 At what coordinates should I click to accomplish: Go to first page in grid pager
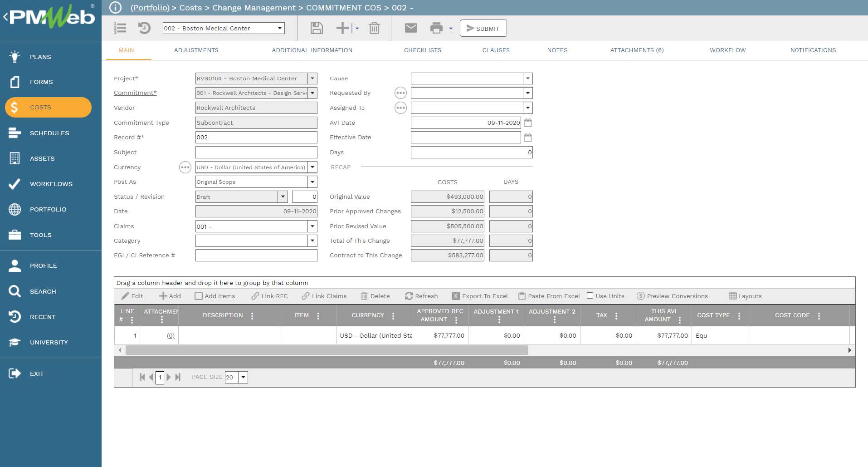coord(142,377)
